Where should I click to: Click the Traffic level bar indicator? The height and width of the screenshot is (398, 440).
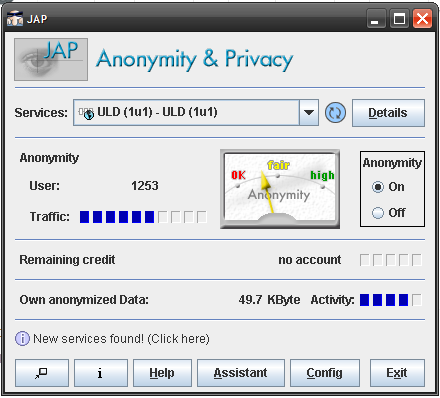tap(143, 217)
